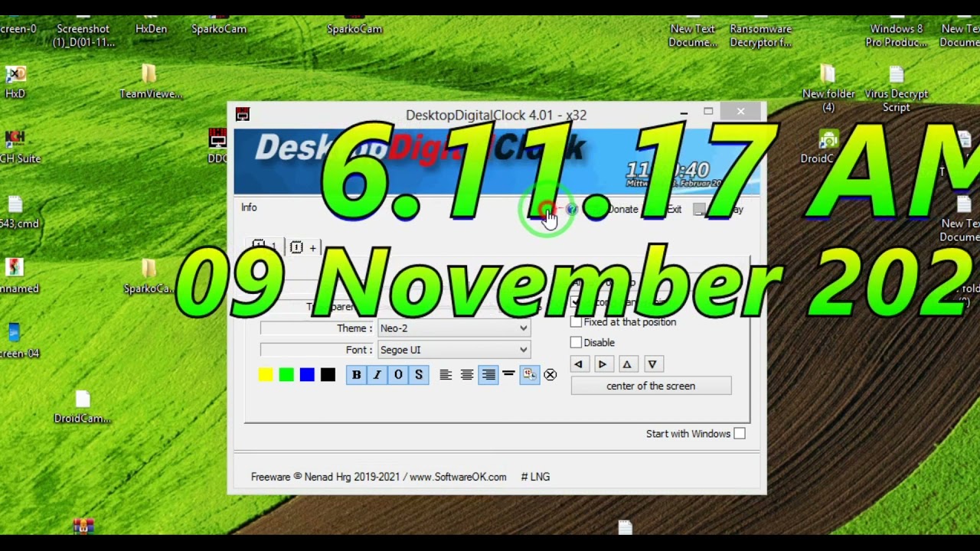Click the single-line layout icon

point(508,374)
